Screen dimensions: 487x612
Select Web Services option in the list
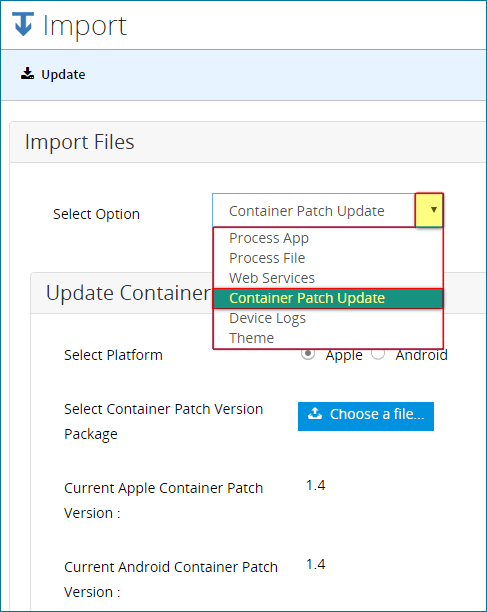tap(328, 278)
